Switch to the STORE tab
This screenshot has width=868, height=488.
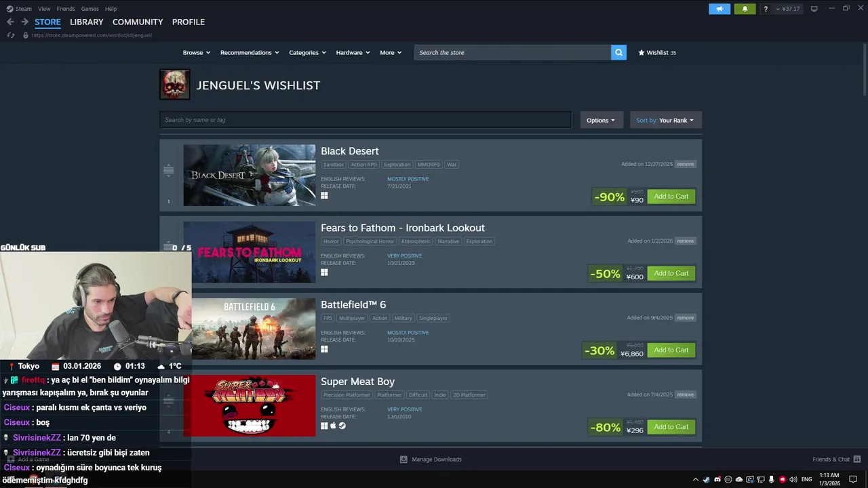click(47, 22)
